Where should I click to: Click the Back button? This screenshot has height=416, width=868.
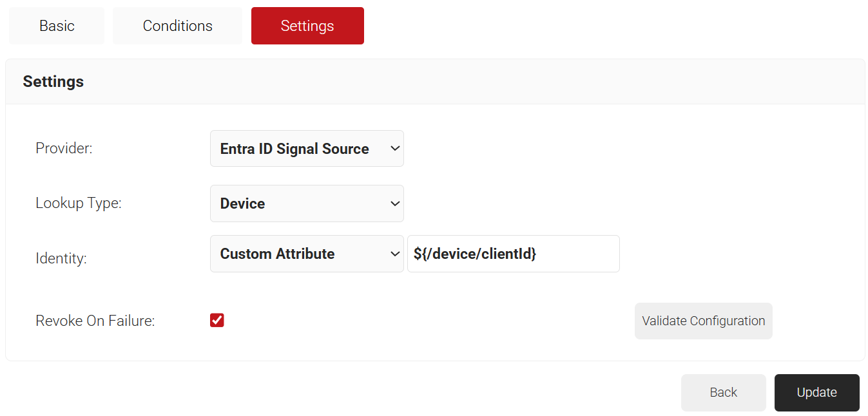pos(723,393)
